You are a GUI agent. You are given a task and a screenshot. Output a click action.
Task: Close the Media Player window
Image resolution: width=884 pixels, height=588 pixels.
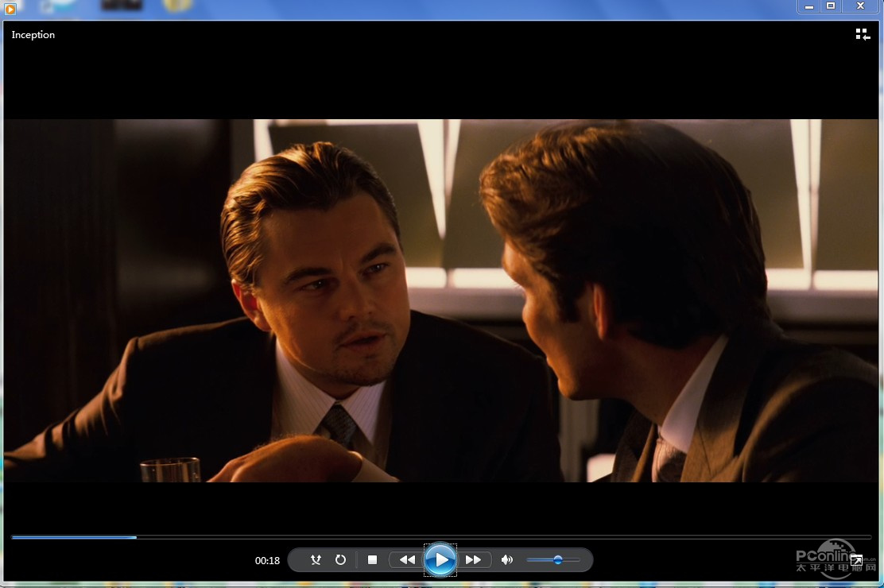[x=860, y=6]
